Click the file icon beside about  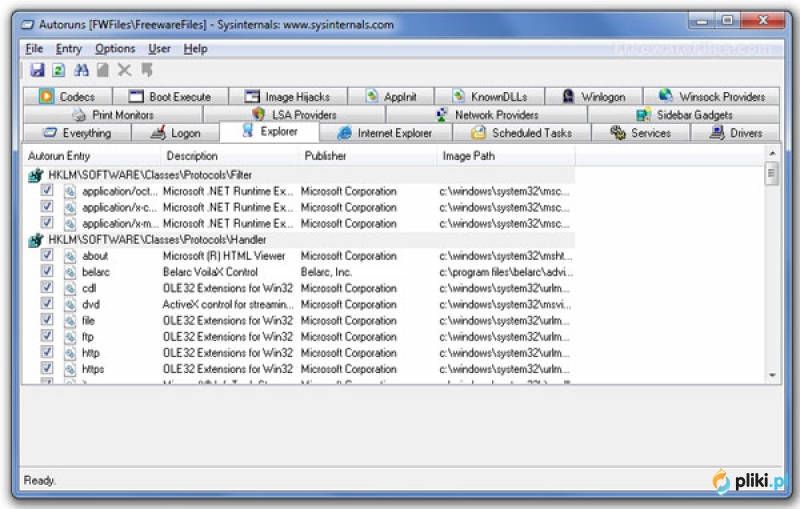[x=70, y=256]
